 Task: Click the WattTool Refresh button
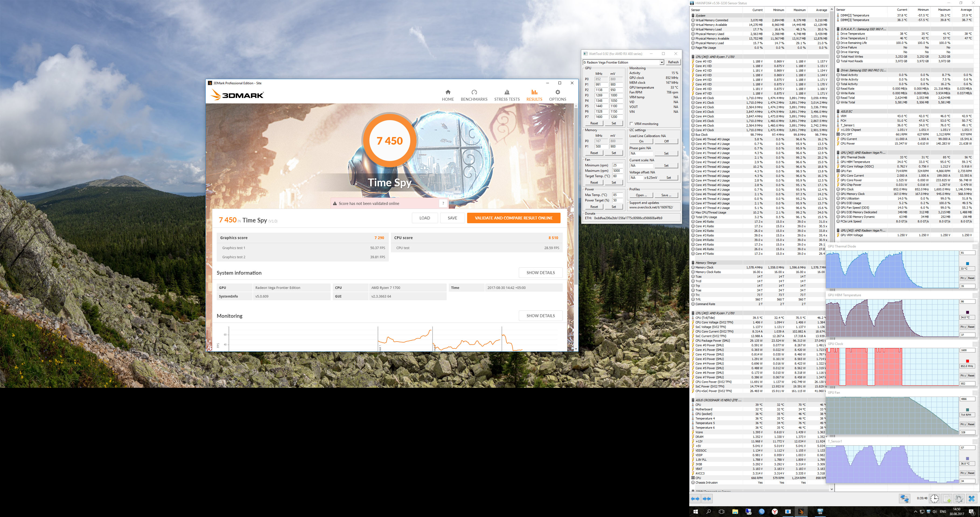pos(673,62)
